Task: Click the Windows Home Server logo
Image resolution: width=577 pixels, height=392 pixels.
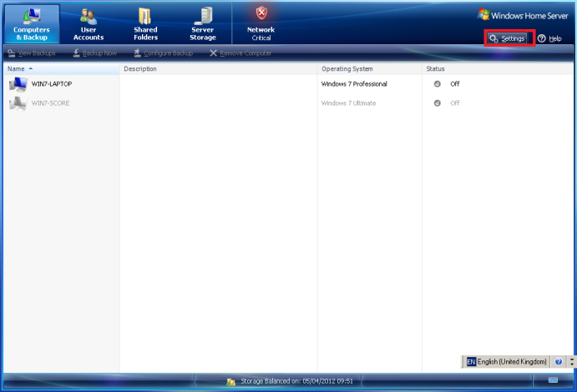Action: (523, 15)
